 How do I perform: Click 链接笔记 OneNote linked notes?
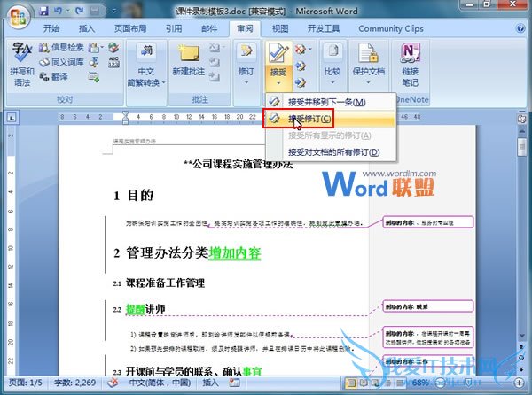(x=411, y=65)
